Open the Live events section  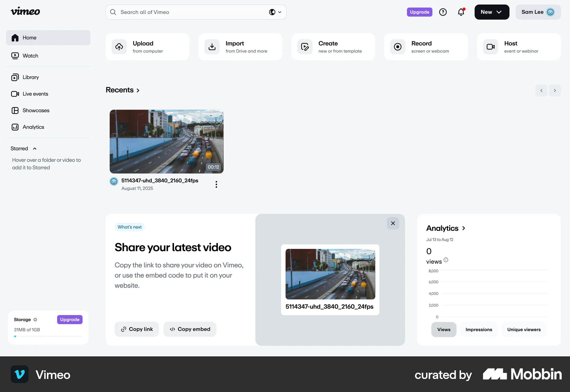click(x=35, y=94)
